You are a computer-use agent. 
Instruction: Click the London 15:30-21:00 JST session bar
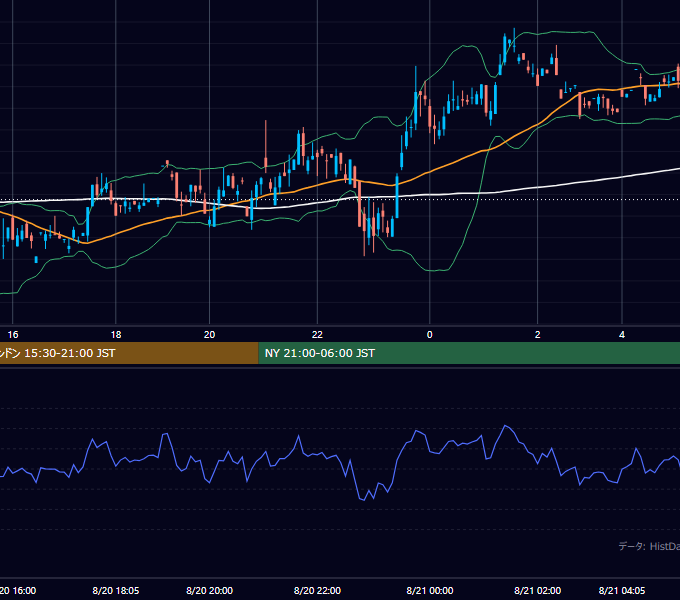click(x=129, y=353)
